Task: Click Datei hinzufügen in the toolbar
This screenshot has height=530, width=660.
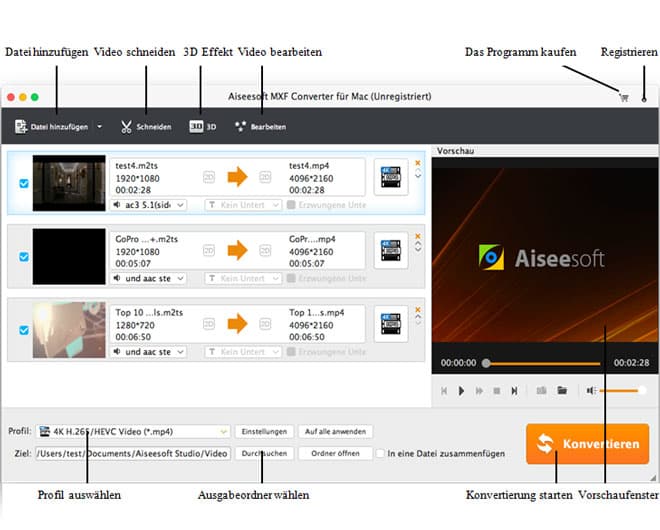Action: tap(52, 127)
